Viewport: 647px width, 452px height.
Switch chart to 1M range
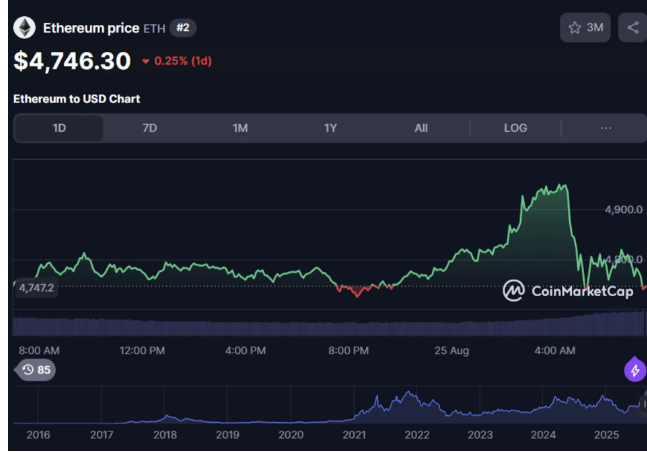coord(240,128)
